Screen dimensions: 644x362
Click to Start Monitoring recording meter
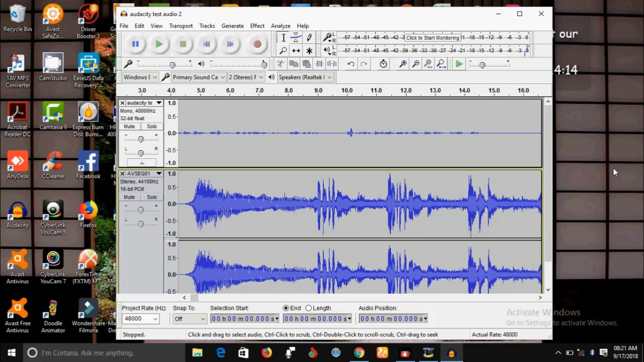pyautogui.click(x=433, y=38)
